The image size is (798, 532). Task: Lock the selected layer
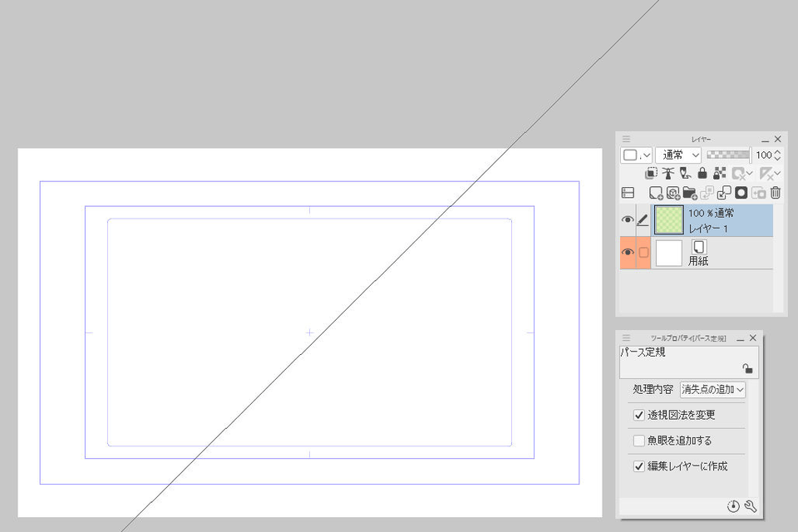(x=702, y=173)
